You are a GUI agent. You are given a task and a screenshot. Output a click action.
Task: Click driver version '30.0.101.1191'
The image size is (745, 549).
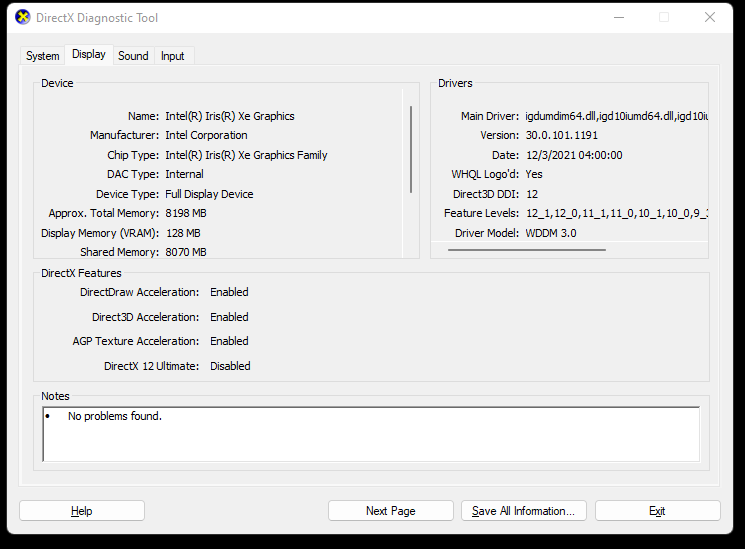[x=562, y=135]
